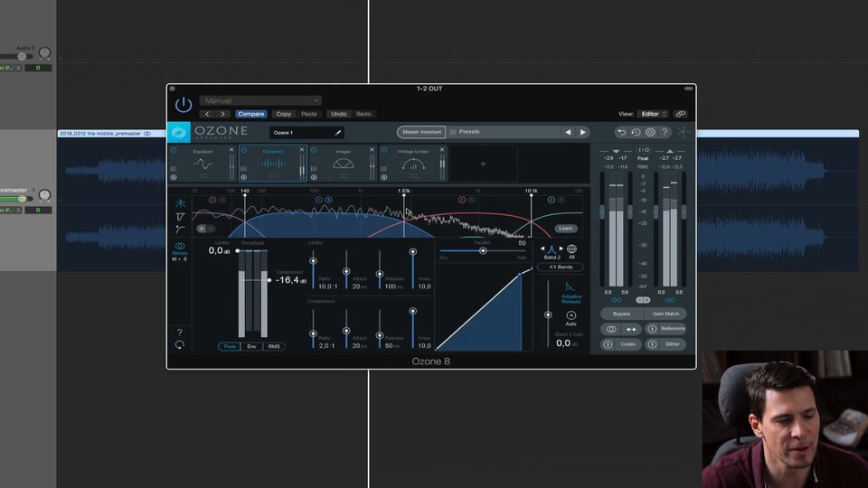Bypass band 2 in spectrum

[x=319, y=200]
